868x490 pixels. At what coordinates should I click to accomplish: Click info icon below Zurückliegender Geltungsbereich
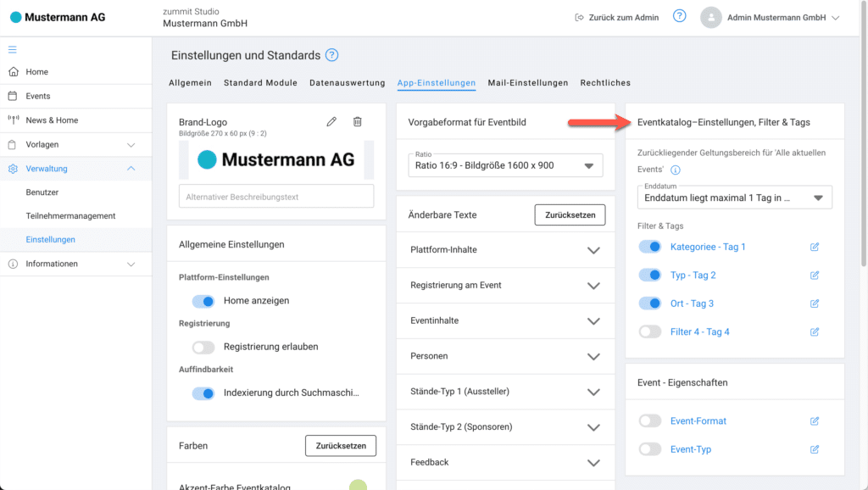676,170
